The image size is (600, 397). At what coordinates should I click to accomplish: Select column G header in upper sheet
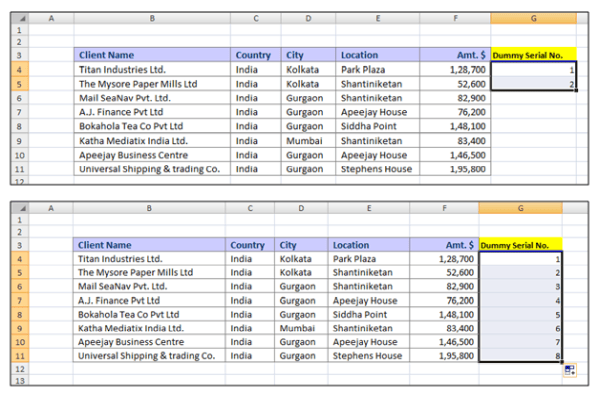533,18
